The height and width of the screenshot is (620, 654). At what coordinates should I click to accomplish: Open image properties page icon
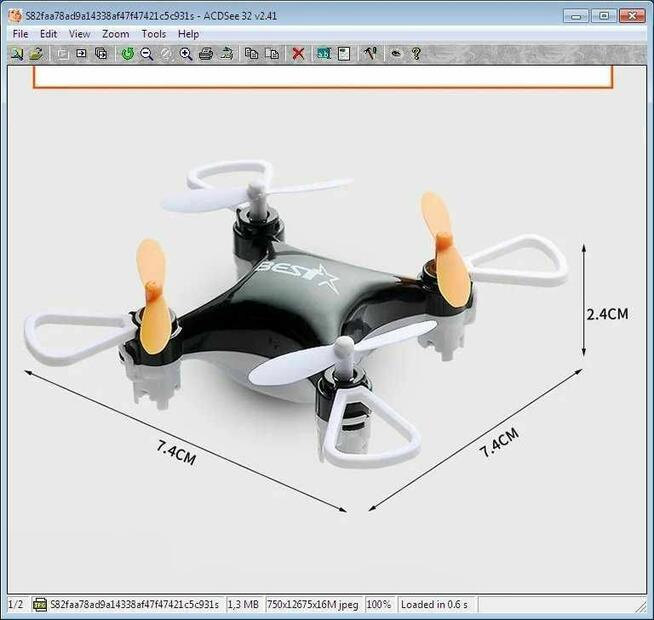coord(344,54)
